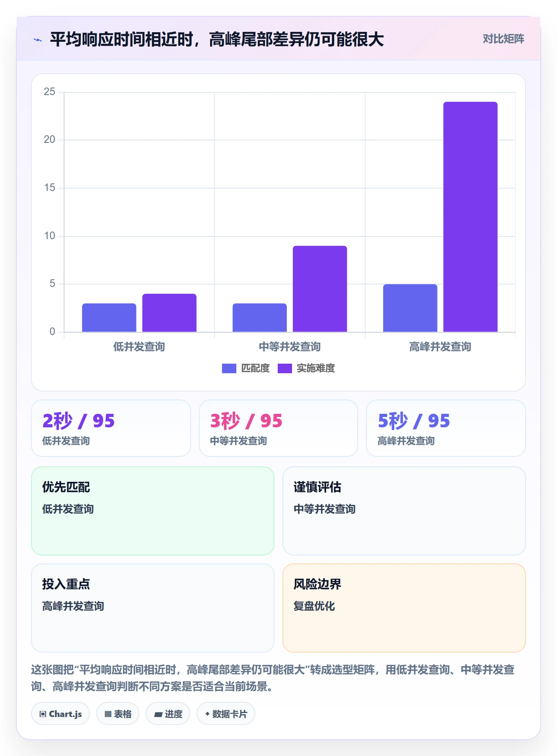The width and height of the screenshot is (557, 756).
Task: Click the 实施难度 bar for 中等并发查询
Action: pyautogui.click(x=320, y=289)
